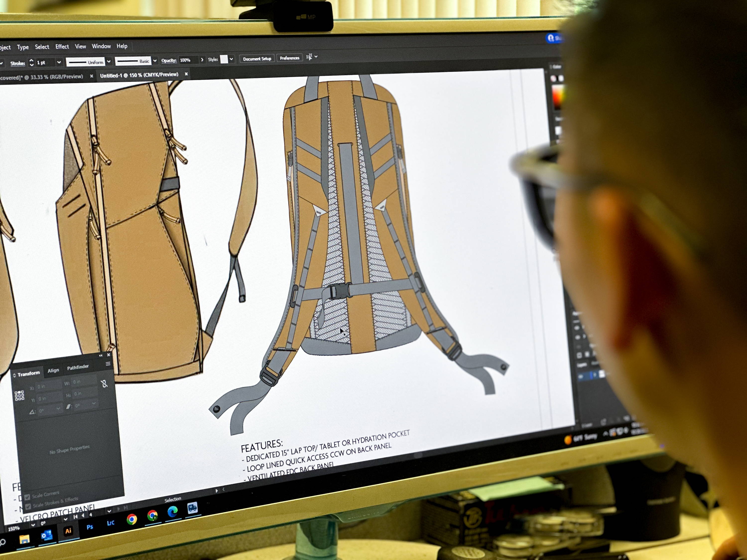Switch to the Recovered RGB document tab
The width and height of the screenshot is (747, 560).
click(41, 77)
